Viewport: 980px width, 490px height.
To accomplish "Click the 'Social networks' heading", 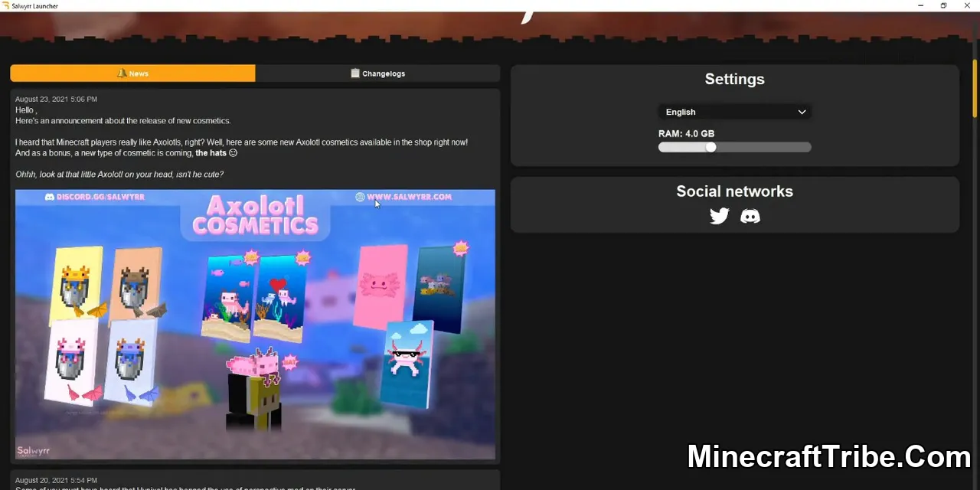I will [x=734, y=191].
